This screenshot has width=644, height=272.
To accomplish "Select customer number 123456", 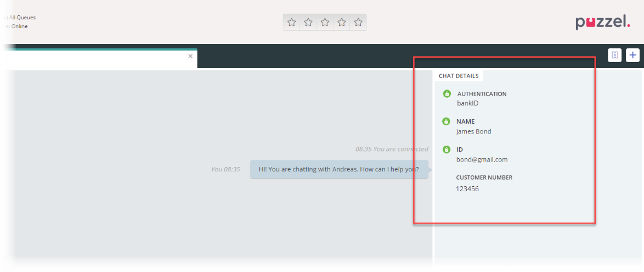I will pyautogui.click(x=467, y=189).
